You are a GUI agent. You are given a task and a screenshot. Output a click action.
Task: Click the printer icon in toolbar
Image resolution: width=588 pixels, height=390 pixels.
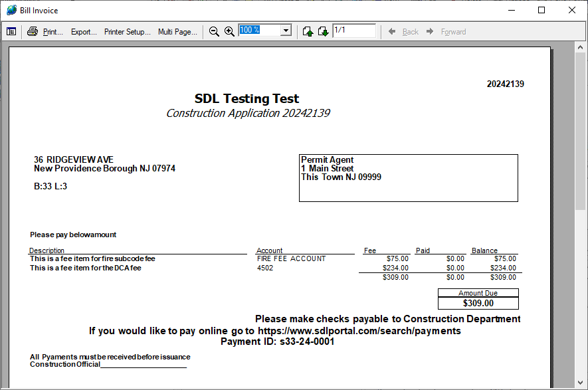click(x=33, y=31)
